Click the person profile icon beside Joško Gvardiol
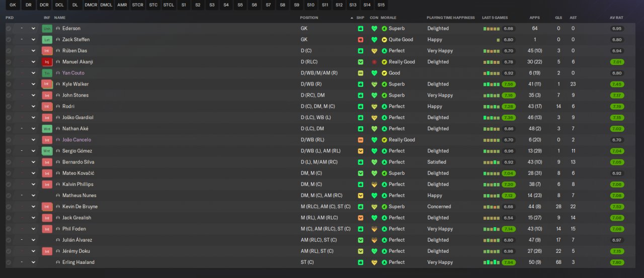644x278 pixels. 58,118
